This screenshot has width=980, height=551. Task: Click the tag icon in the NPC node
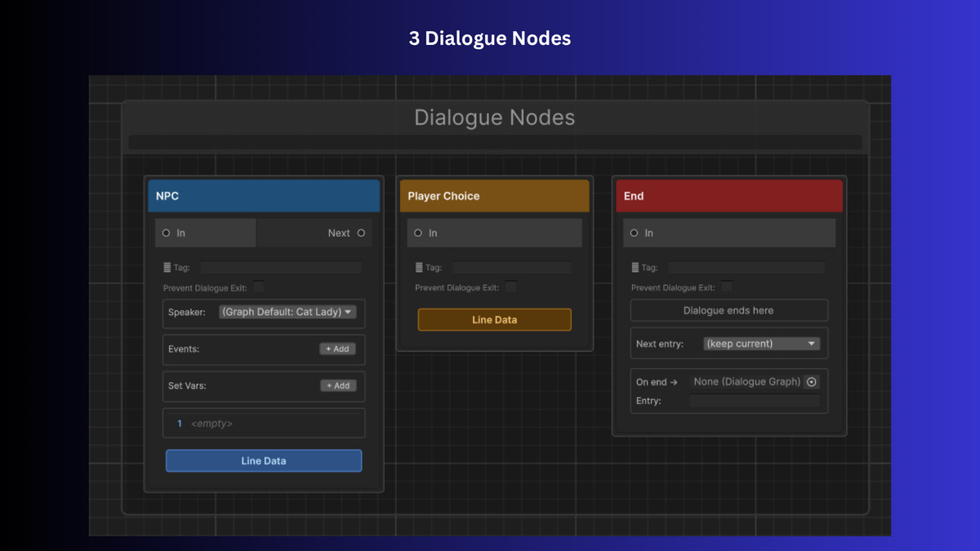pyautogui.click(x=167, y=268)
